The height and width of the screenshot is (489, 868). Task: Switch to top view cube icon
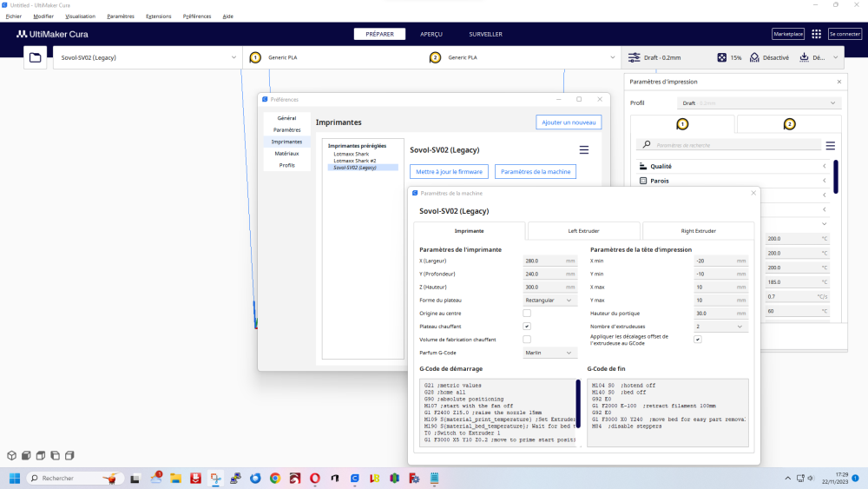pyautogui.click(x=41, y=455)
